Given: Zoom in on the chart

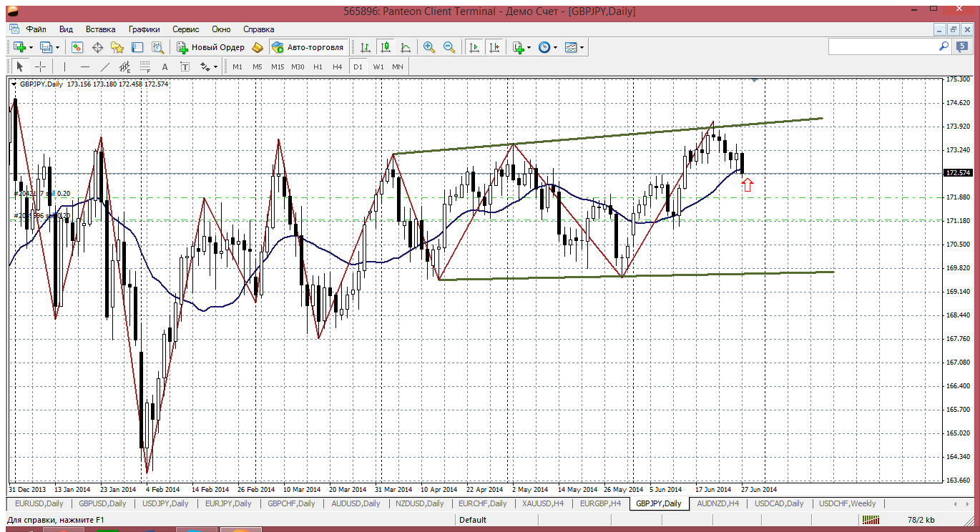Looking at the screenshot, I should (x=429, y=47).
